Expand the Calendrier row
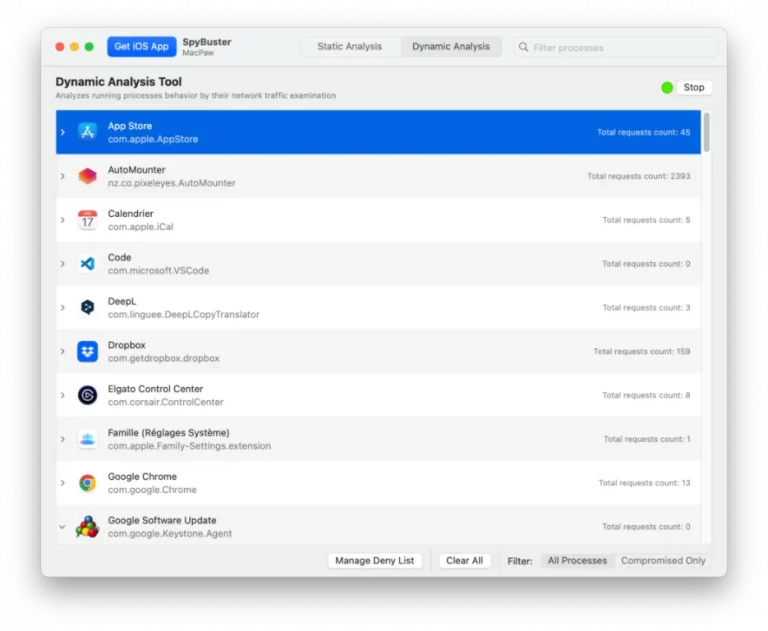Image resolution: width=768 pixels, height=631 pixels. (63, 220)
